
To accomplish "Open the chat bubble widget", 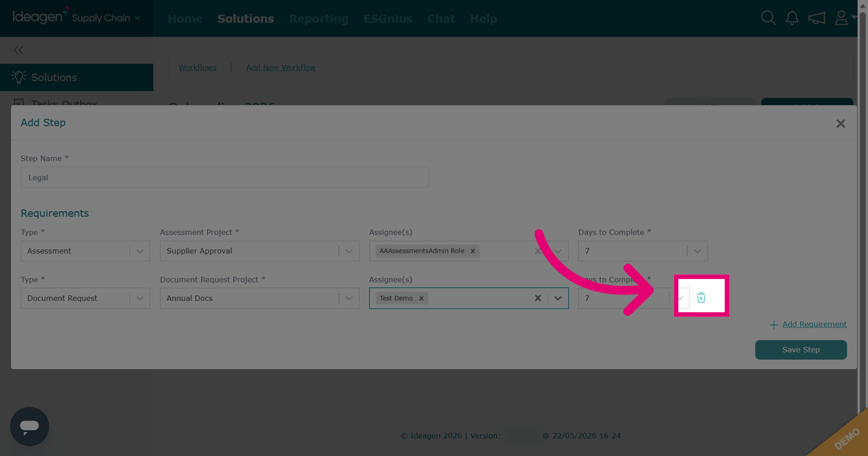I will pos(29,427).
